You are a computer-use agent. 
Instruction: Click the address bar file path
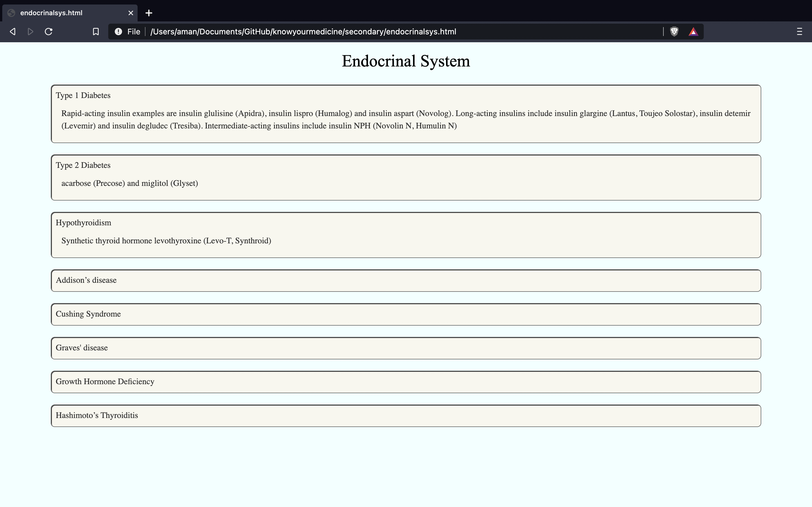coord(303,32)
